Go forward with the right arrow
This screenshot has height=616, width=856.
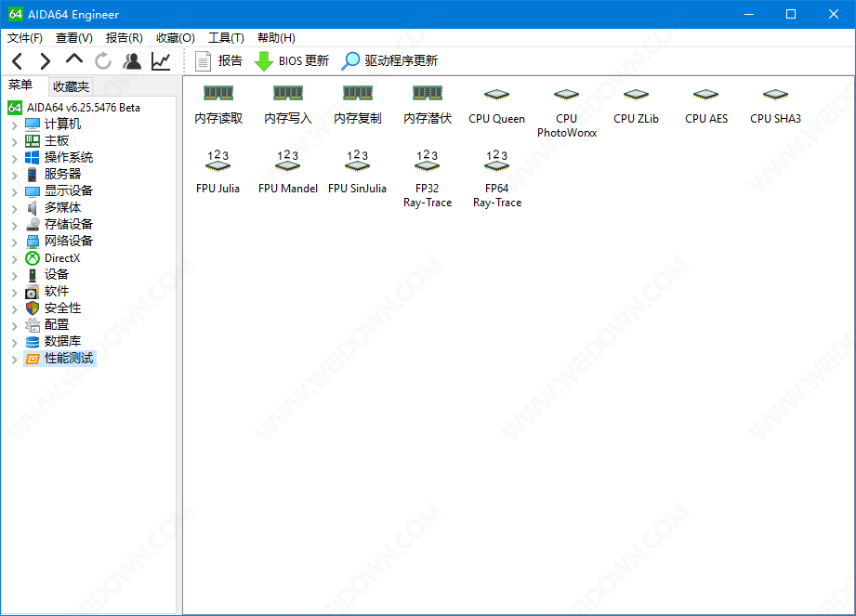coord(46,60)
